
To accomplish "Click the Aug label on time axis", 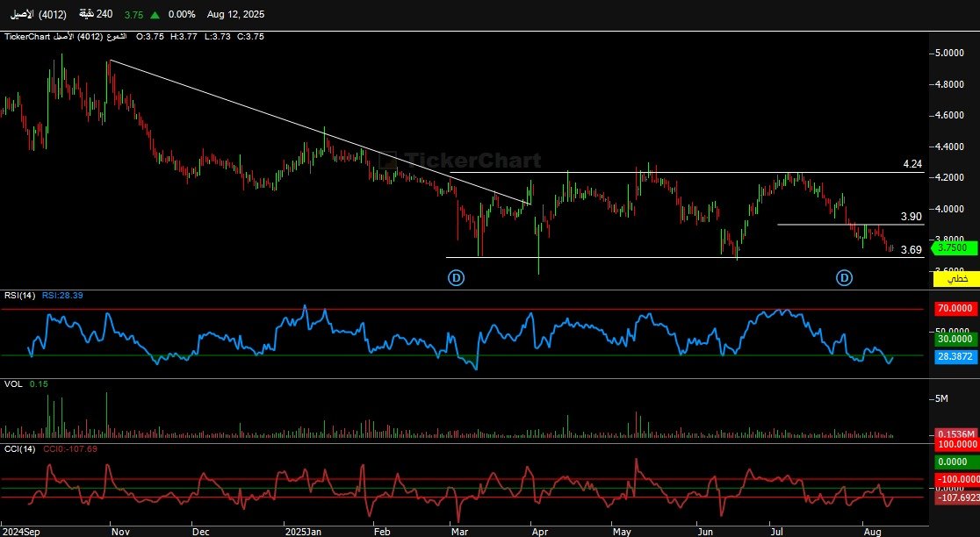I will click(x=872, y=532).
